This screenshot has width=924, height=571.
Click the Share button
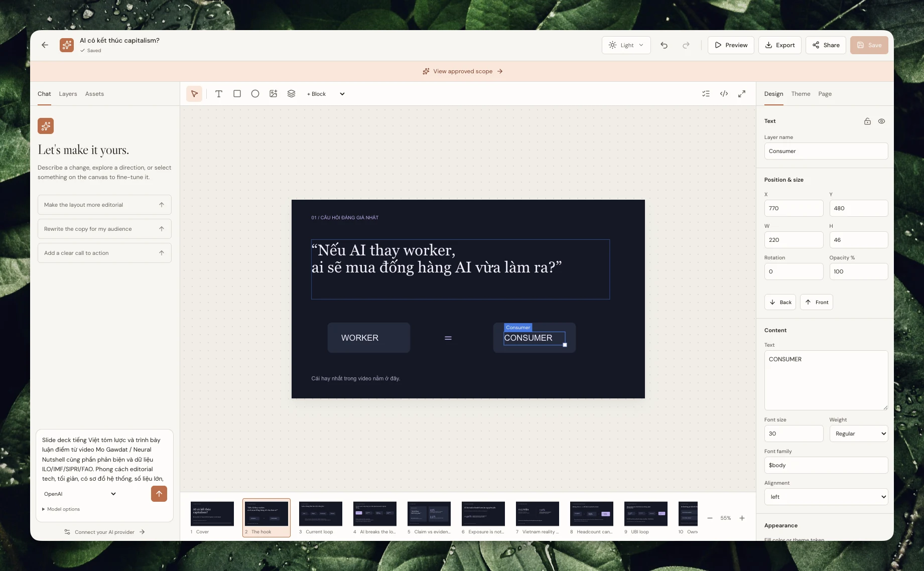[x=826, y=45]
